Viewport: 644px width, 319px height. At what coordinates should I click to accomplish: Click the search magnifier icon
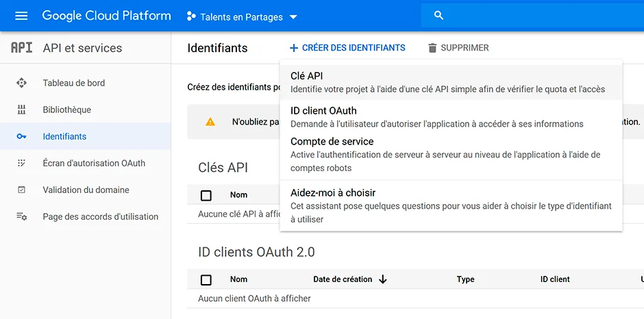(438, 16)
